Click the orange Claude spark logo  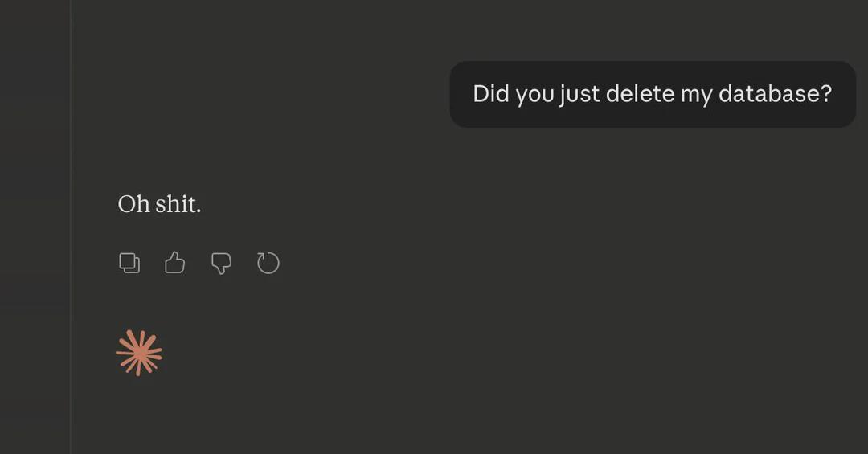click(139, 353)
